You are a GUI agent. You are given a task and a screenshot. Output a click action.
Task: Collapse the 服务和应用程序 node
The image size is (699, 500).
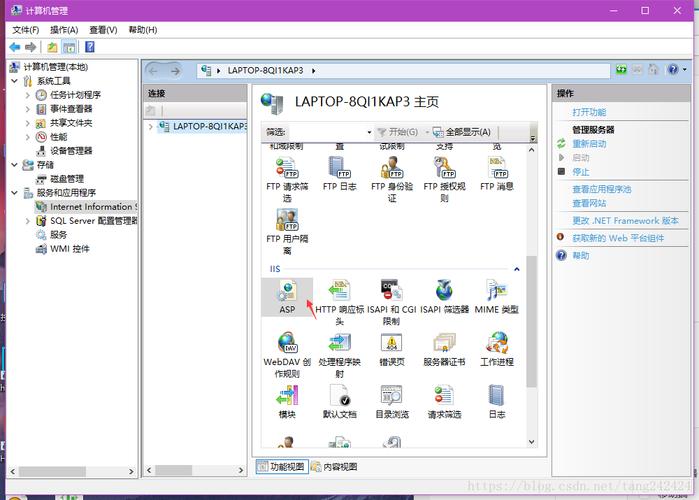point(14,193)
